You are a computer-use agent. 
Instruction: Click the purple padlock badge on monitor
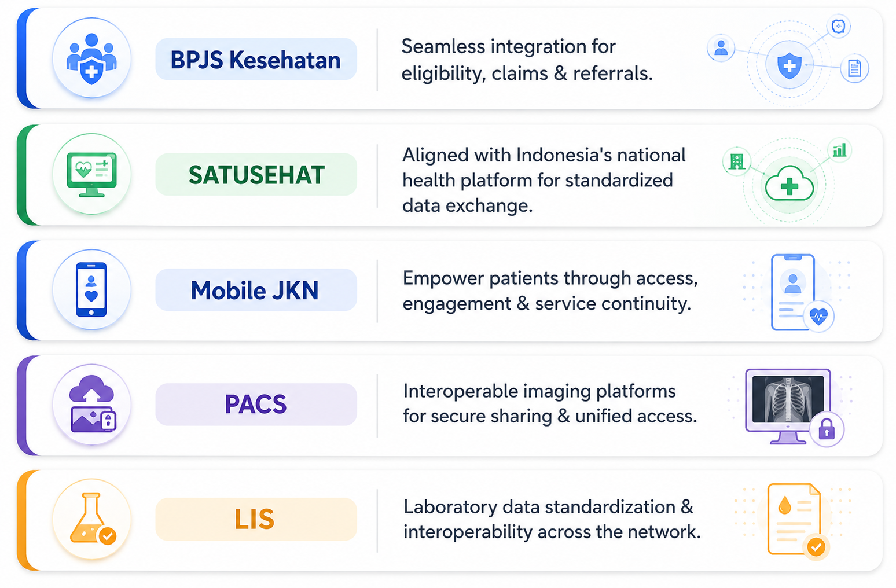(x=827, y=429)
